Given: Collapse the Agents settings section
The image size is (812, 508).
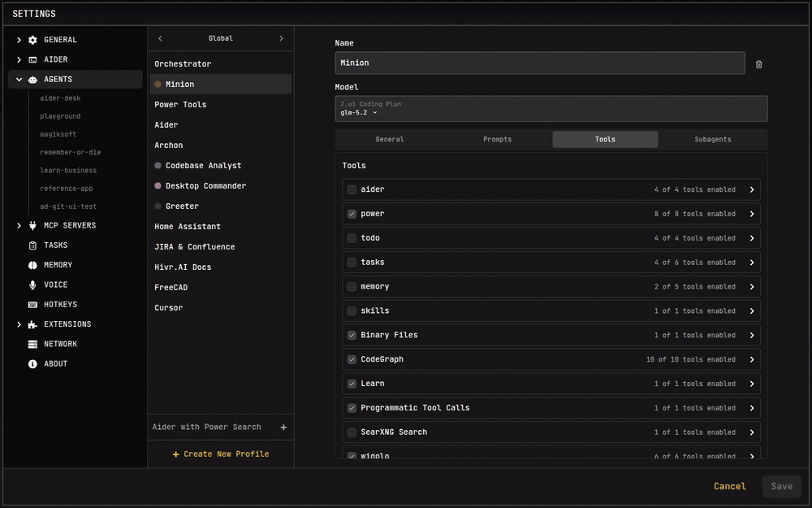Looking at the screenshot, I should (x=19, y=80).
